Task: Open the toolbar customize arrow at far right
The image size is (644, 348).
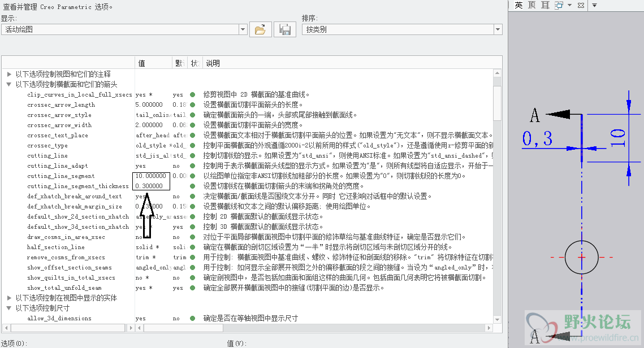Action: (x=594, y=5)
